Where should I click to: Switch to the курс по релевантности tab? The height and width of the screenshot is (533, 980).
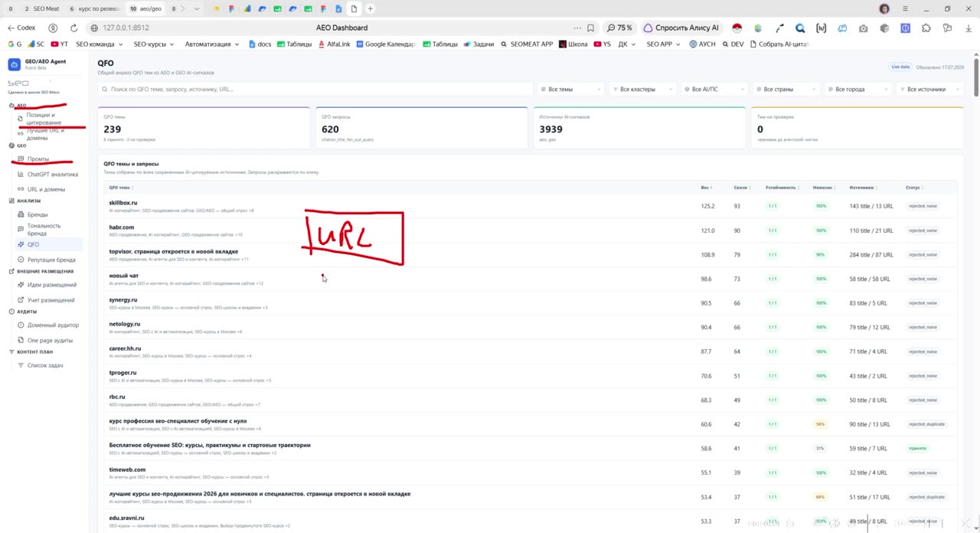[94, 8]
